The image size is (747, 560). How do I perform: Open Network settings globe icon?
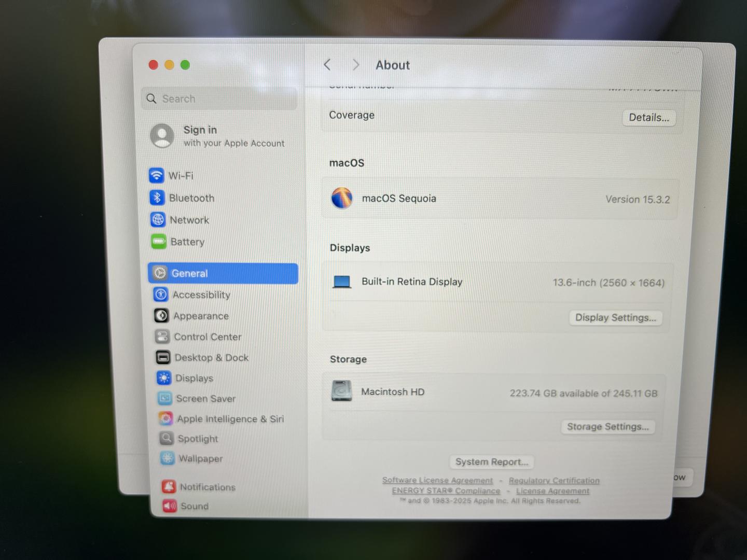tap(158, 219)
